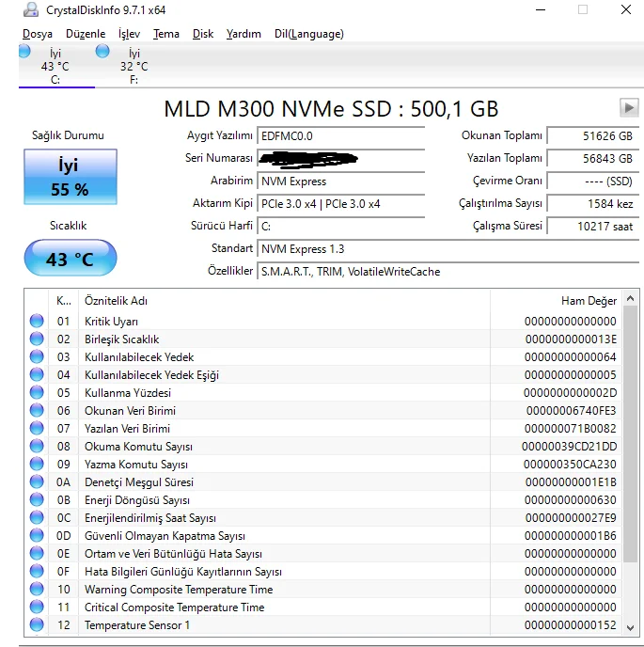The height and width of the screenshot is (647, 644).
Task: Click the Aktarım Kipi PCIe 3.0 x4 field
Action: tap(340, 204)
